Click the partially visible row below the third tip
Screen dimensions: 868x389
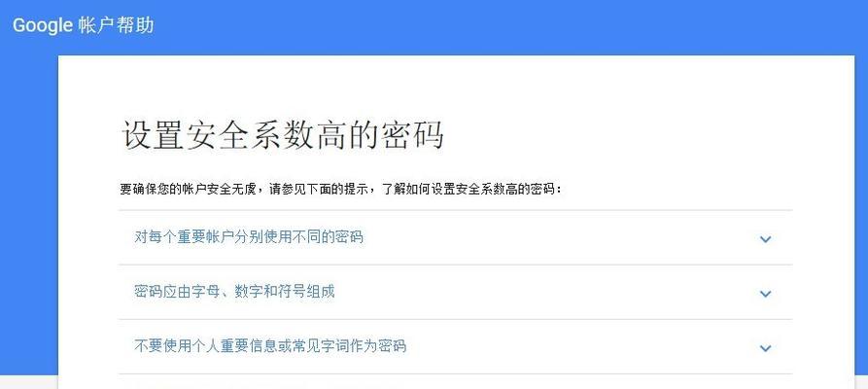click(x=455, y=381)
